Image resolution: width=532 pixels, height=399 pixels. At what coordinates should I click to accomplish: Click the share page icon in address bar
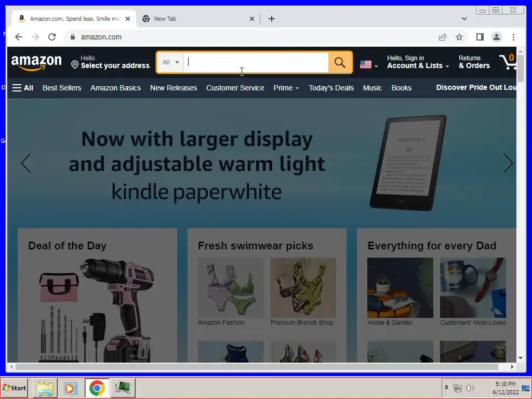coord(443,37)
